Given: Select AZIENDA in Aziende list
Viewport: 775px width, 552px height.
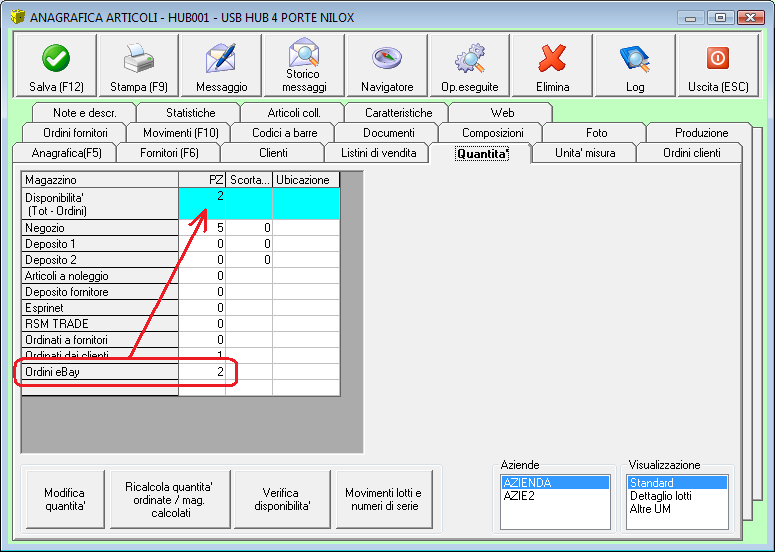Looking at the screenshot, I should click(555, 482).
